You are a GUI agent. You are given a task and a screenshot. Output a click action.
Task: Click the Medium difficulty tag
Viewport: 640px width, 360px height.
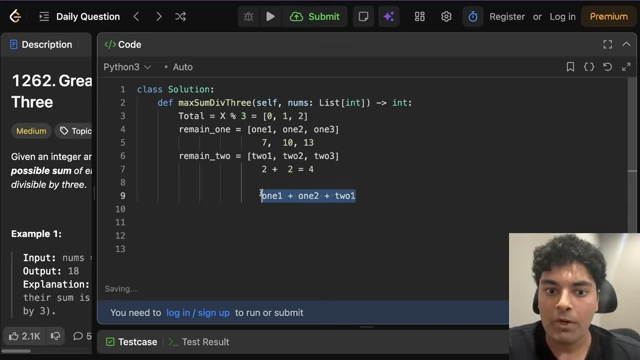click(x=31, y=131)
